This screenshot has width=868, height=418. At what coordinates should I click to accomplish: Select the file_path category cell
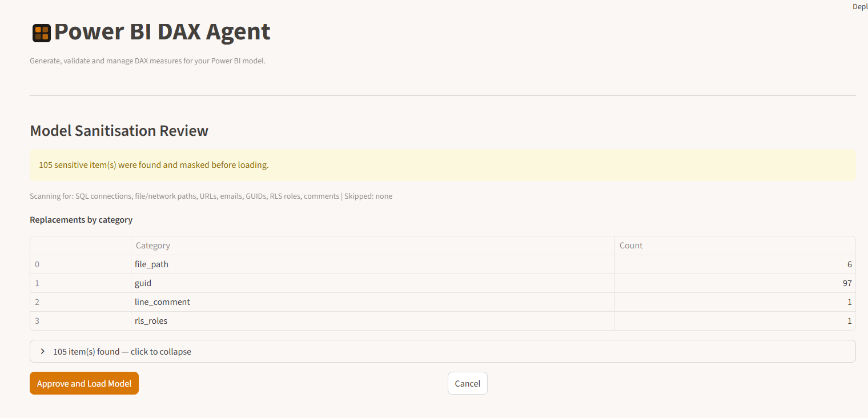pyautogui.click(x=151, y=264)
